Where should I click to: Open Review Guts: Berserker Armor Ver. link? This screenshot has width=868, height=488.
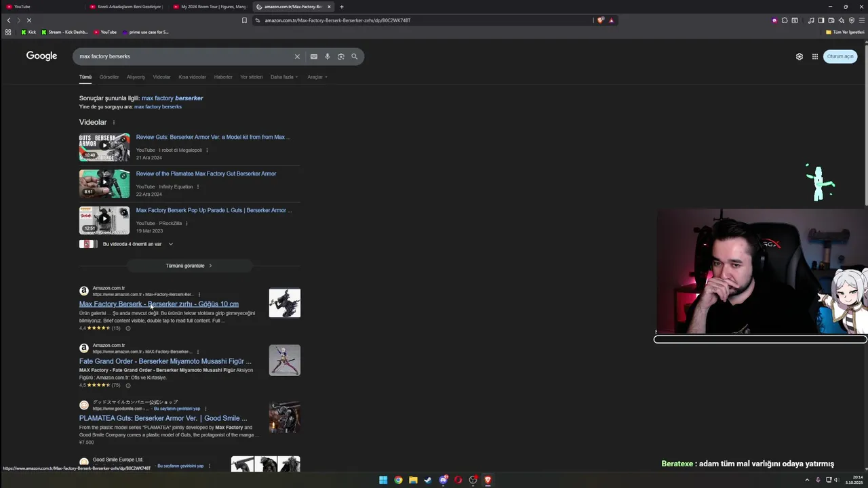(213, 137)
